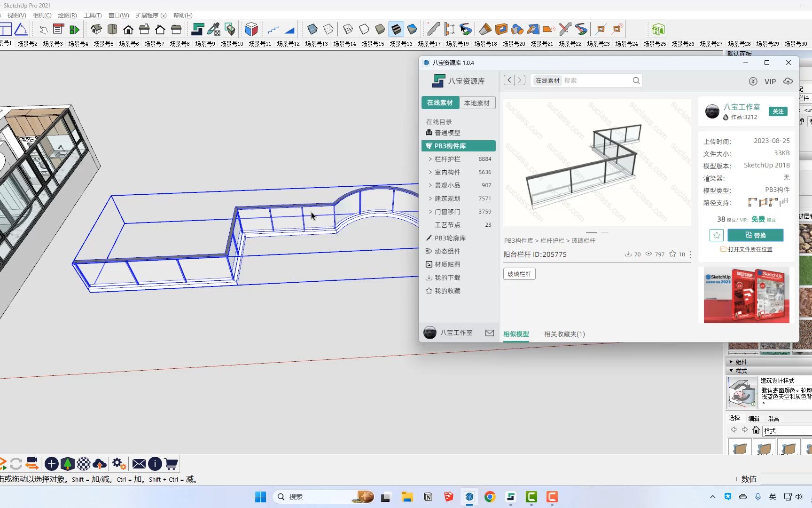Open the 相机(C) menu
This screenshot has height=508, width=812.
pyautogui.click(x=42, y=15)
